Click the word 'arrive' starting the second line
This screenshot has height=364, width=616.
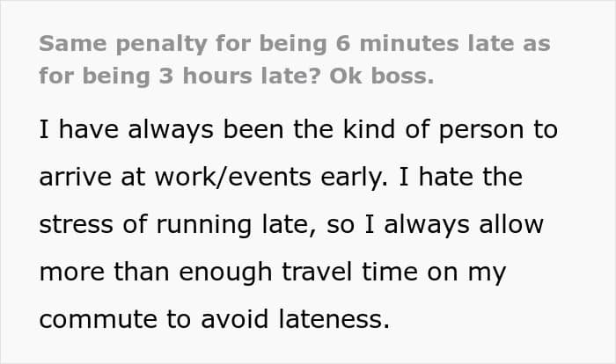tap(76, 177)
